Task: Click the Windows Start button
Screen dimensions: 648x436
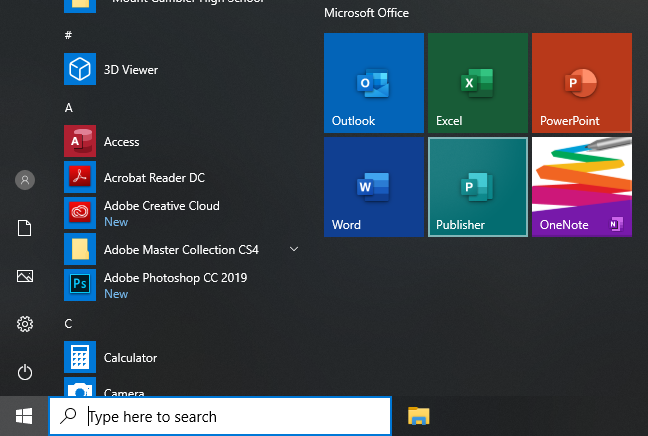Action: tap(24, 416)
